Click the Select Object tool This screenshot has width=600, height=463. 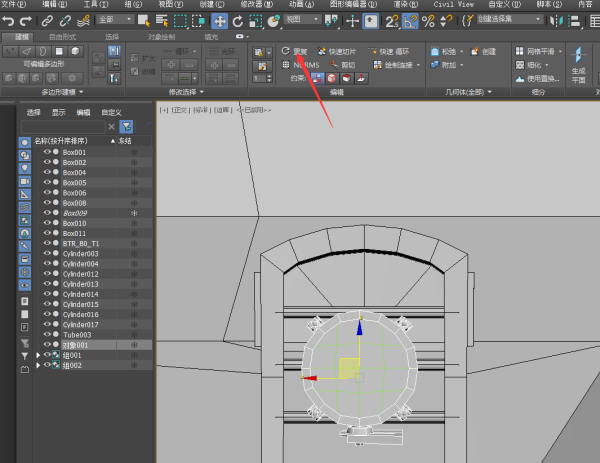[x=143, y=21]
